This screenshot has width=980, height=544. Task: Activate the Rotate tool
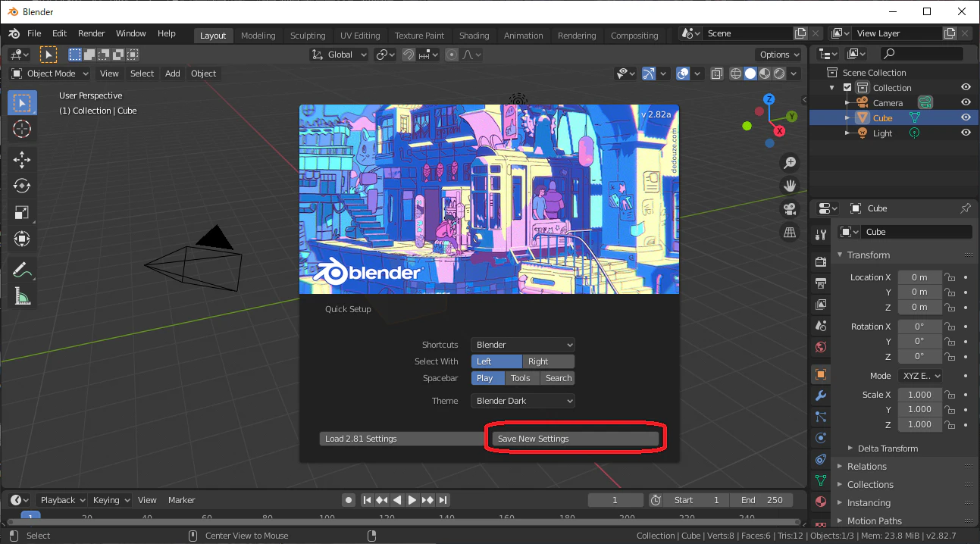(22, 186)
